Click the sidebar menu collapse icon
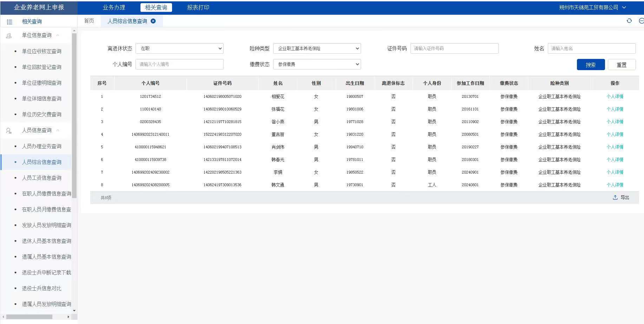This screenshot has width=644, height=324. (x=9, y=22)
